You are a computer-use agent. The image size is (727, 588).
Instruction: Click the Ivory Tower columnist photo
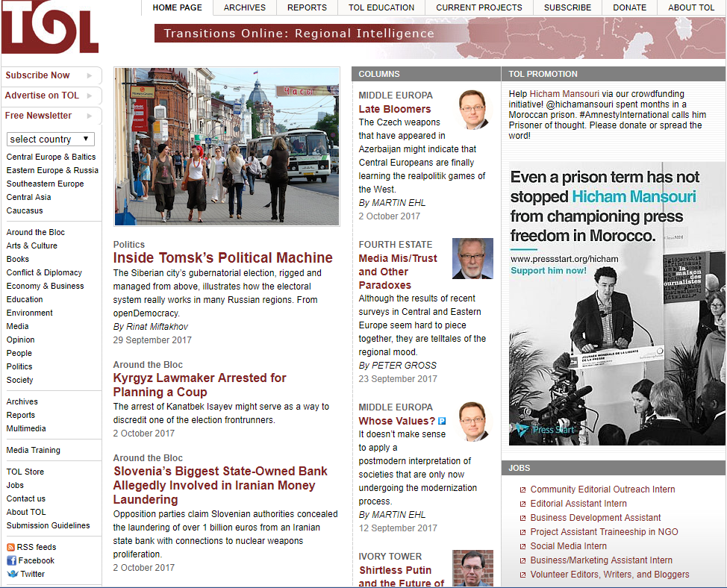tap(472, 569)
